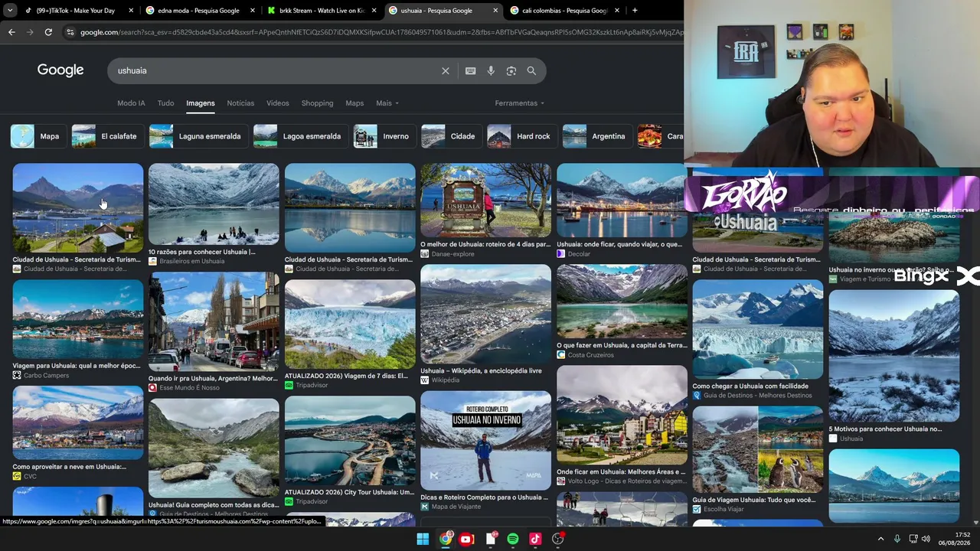
Task: Close the brkk Stream tab
Action: pyautogui.click(x=374, y=11)
